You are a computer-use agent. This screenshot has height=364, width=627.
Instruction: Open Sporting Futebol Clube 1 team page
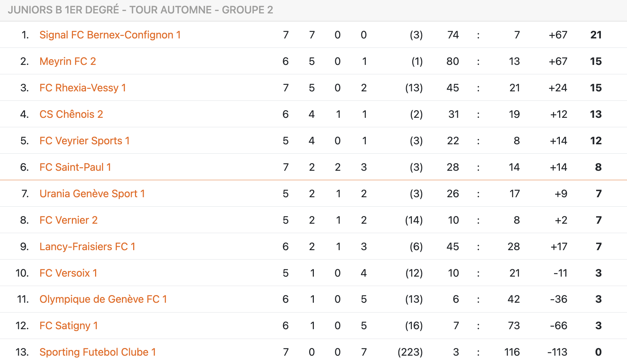(x=98, y=352)
